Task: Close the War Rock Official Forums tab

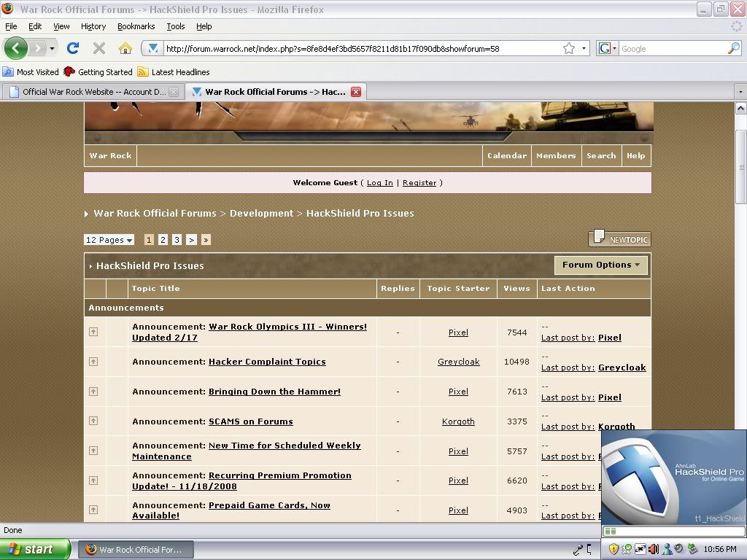Action: [356, 92]
